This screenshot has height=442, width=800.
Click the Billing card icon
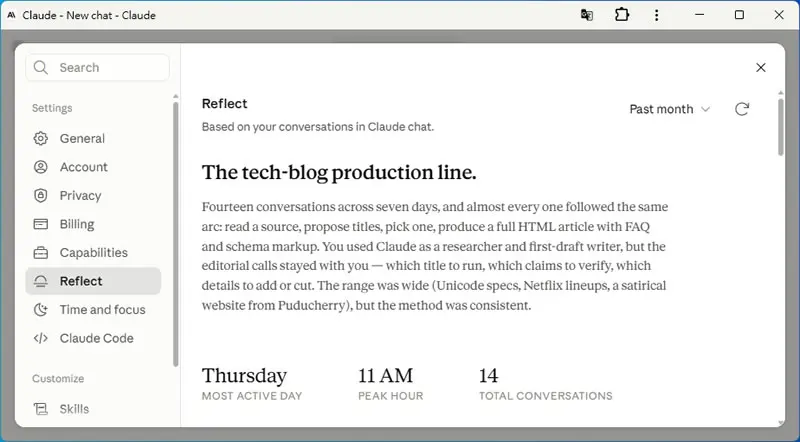coord(40,224)
